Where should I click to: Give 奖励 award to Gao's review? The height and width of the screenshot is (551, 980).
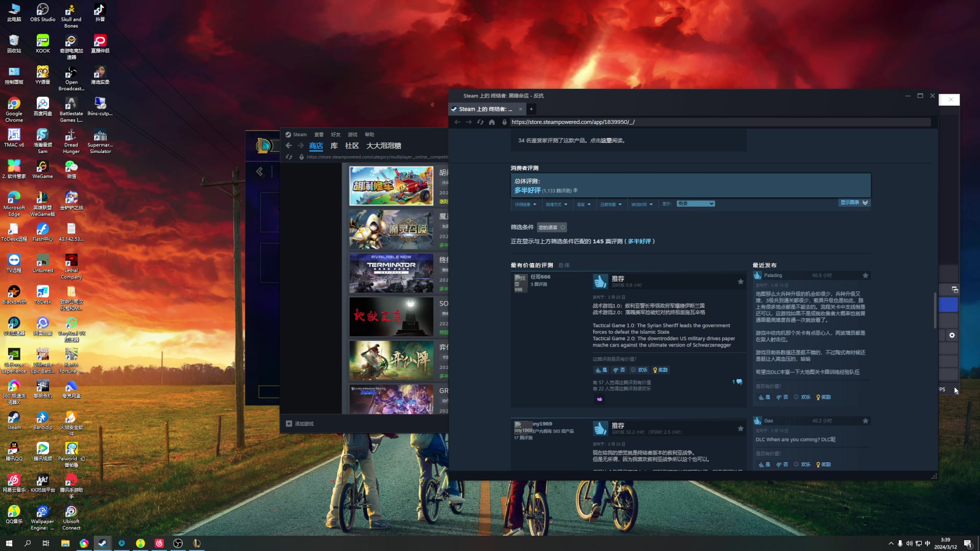coord(823,464)
